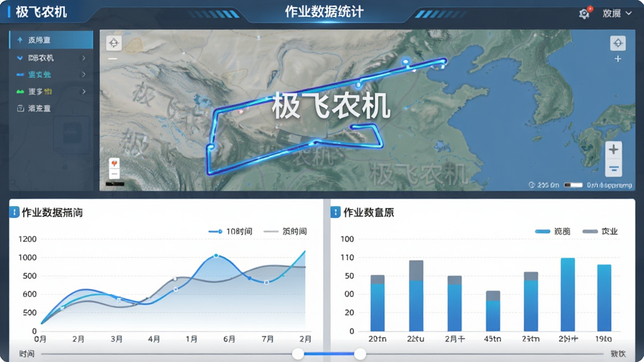
Task: Click the 6月 x-axis label
Action: click(229, 339)
